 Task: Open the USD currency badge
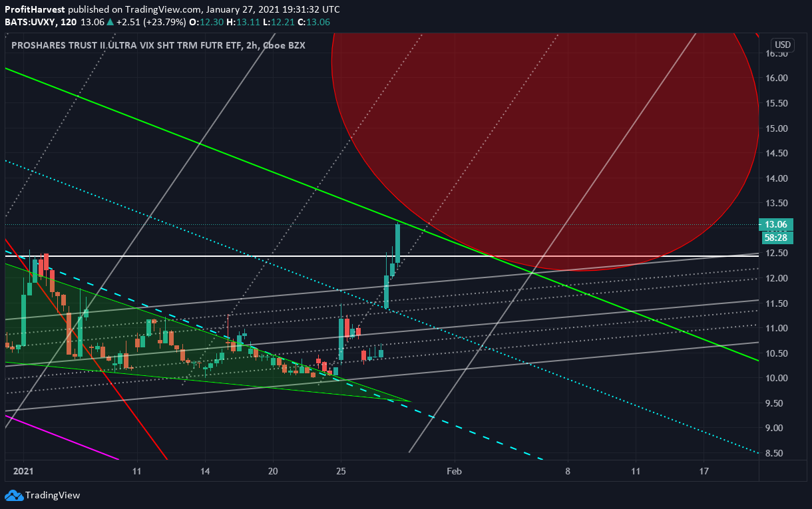(783, 45)
